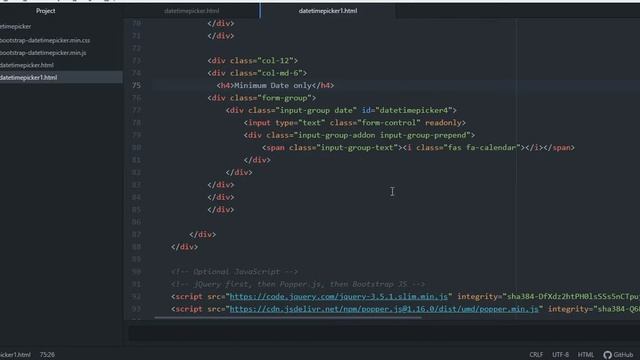This screenshot has width=640, height=360.
Task: Click the 'input-group-text' span class value
Action: (357, 147)
